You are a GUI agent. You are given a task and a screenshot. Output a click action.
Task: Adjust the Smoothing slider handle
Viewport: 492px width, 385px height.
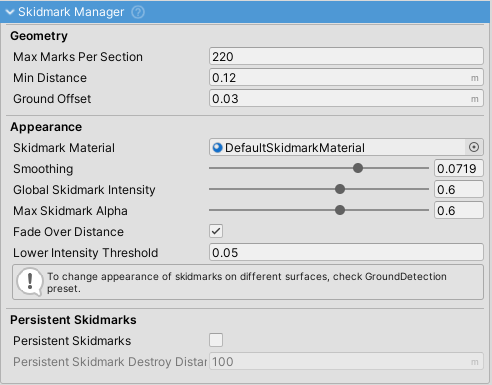tap(358, 168)
